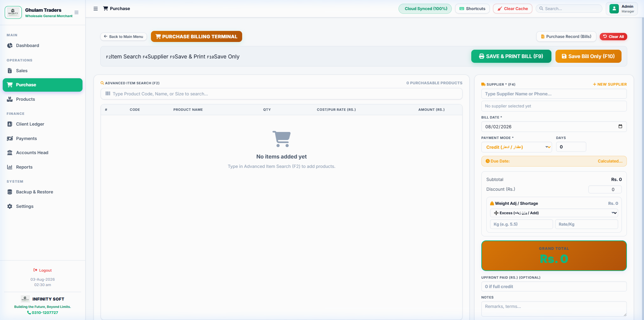Click Cloud Synced (100%) status pill
The height and width of the screenshot is (320, 644).
pos(425,9)
